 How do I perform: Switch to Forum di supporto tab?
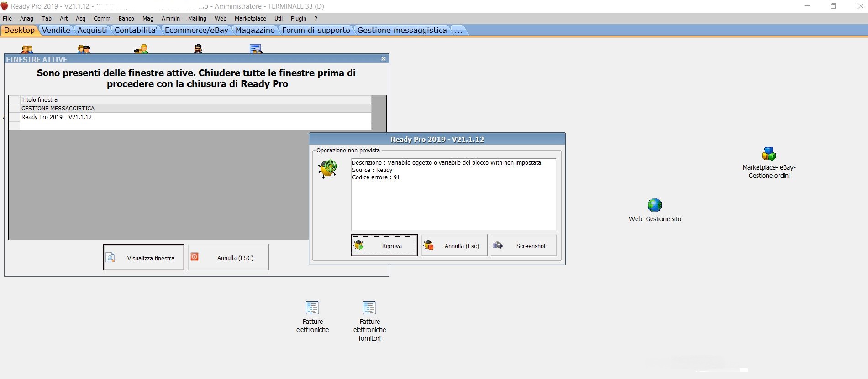[316, 30]
